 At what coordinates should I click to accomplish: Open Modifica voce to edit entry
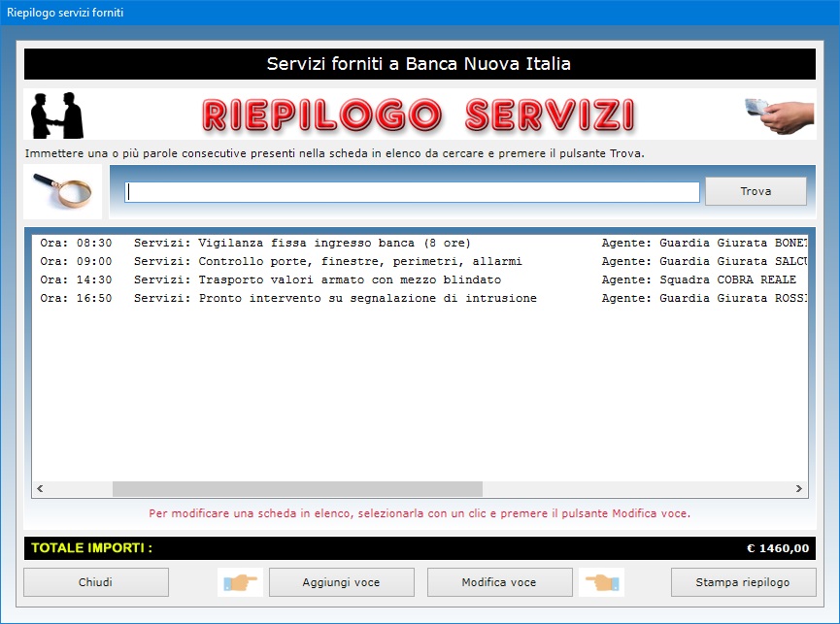tap(498, 582)
